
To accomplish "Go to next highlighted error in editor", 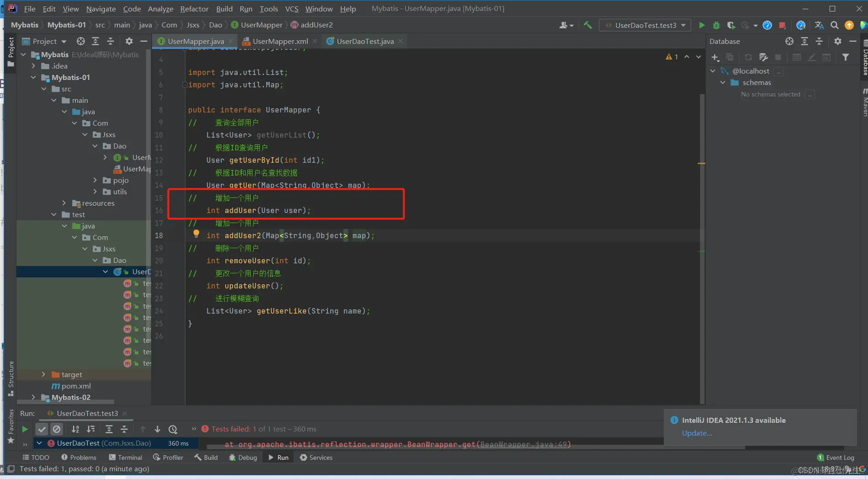I will click(698, 57).
